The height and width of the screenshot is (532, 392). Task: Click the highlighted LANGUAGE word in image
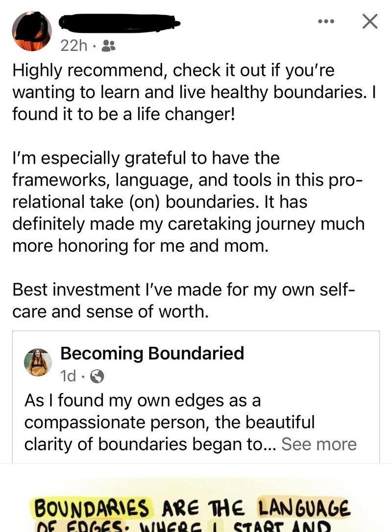click(303, 508)
